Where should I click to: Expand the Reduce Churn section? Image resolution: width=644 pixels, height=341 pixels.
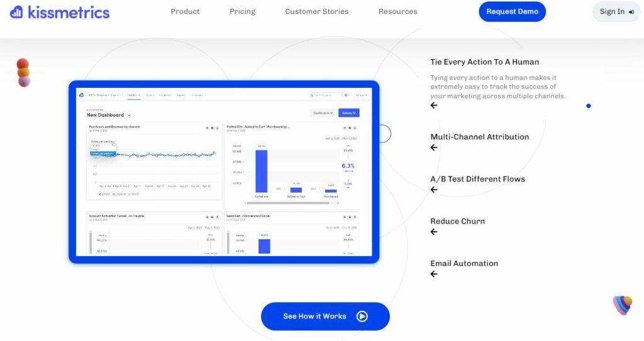pyautogui.click(x=458, y=222)
